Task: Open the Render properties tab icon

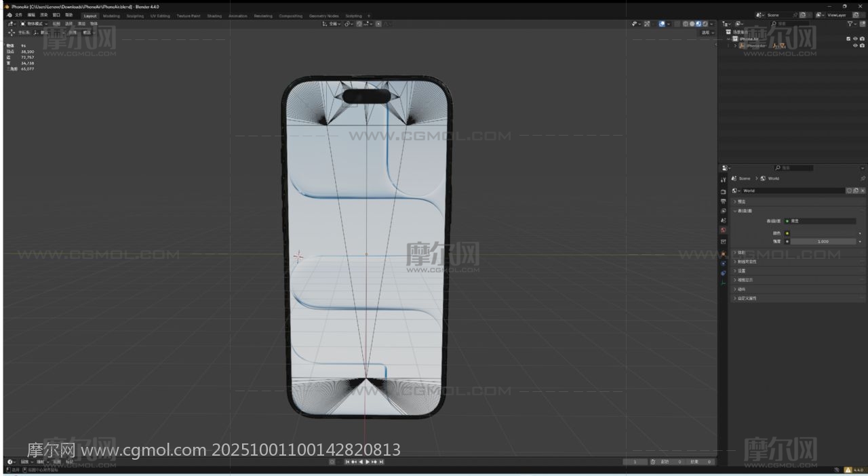Action: [x=723, y=192]
